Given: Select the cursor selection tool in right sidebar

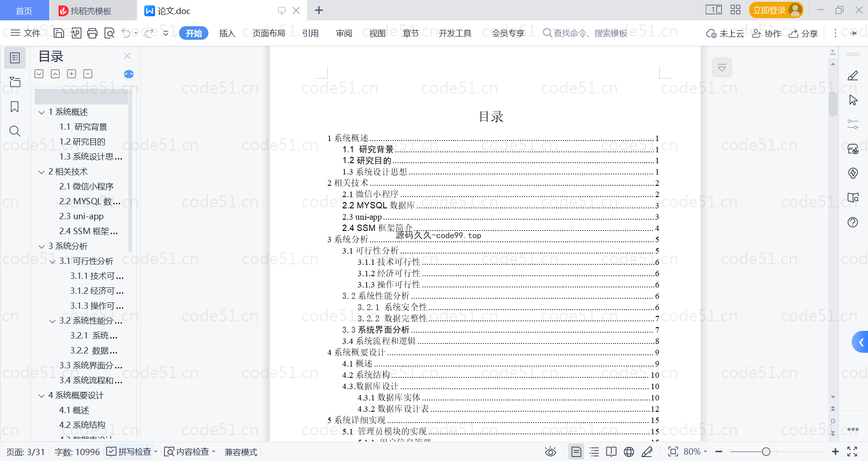Looking at the screenshot, I should 853,100.
